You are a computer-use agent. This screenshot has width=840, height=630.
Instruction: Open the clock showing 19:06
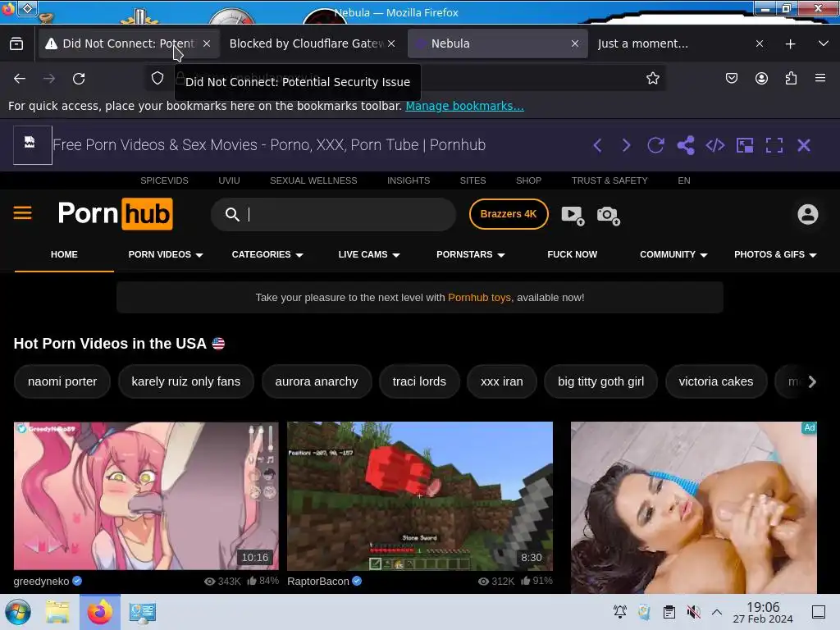763,612
